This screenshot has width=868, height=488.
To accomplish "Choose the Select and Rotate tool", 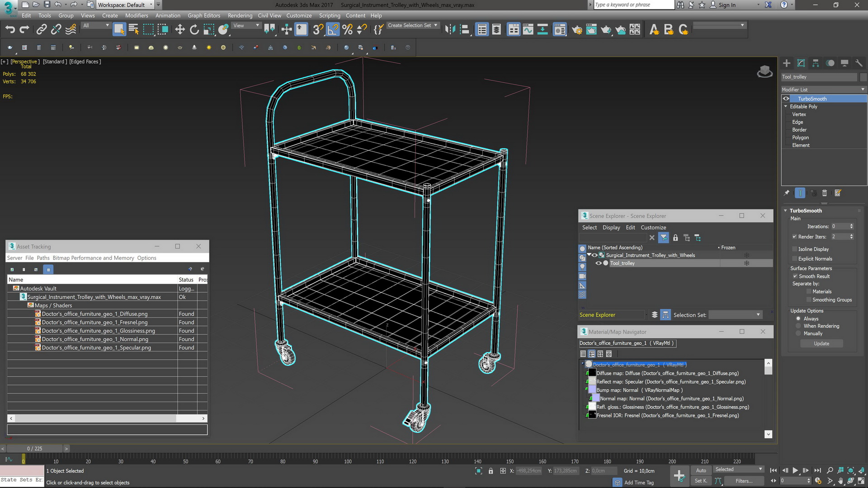I will coord(194,30).
